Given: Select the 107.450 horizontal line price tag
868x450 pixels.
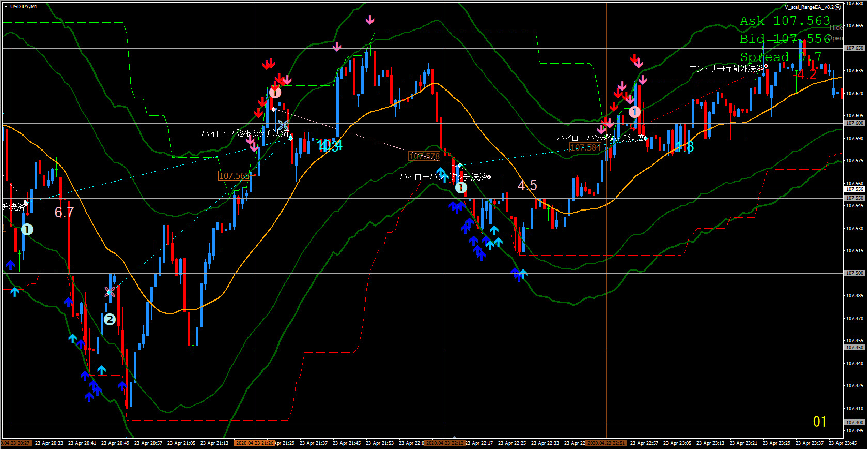Looking at the screenshot, I should tap(855, 348).
